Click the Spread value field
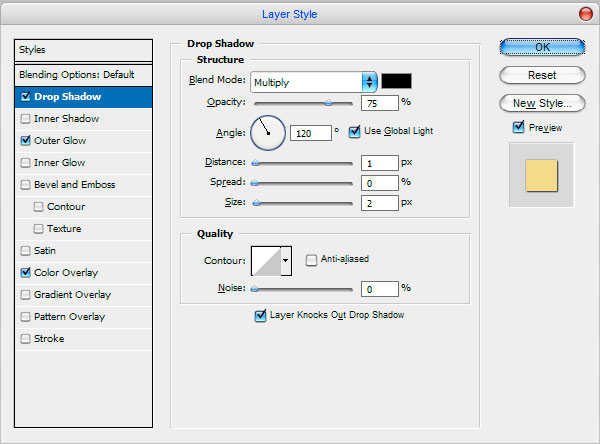This screenshot has width=600, height=444. (380, 183)
